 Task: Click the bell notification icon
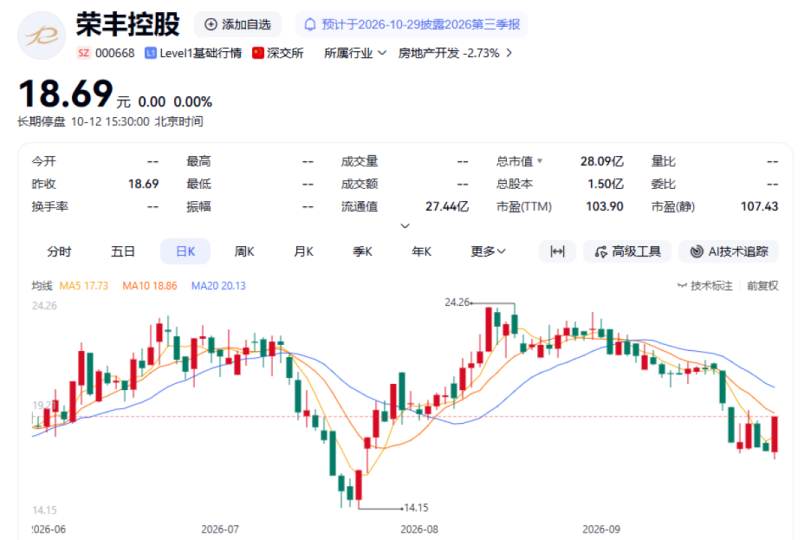[x=310, y=24]
